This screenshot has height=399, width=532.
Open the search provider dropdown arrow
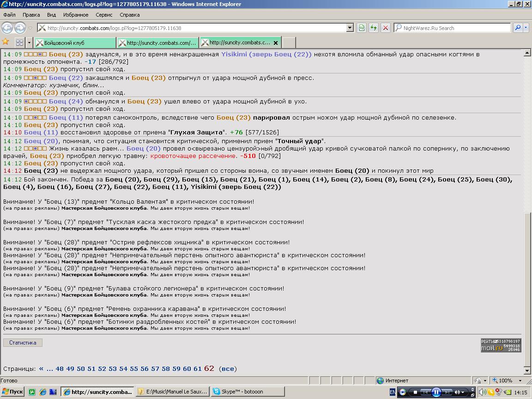click(526, 28)
